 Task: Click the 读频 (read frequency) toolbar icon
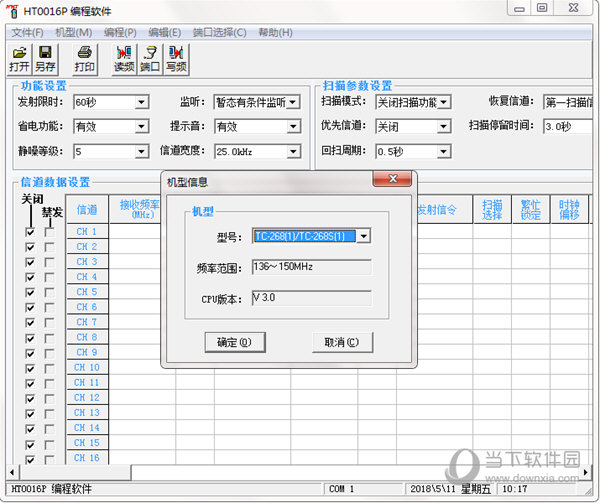[124, 59]
